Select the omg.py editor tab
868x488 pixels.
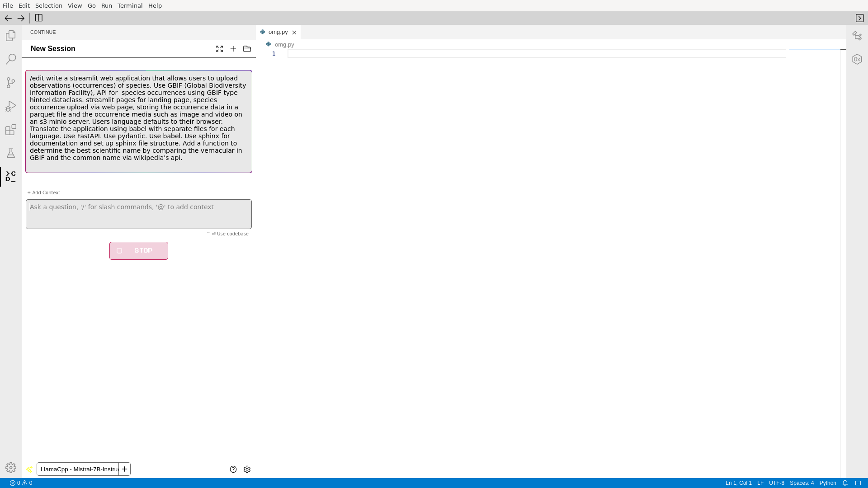(278, 32)
